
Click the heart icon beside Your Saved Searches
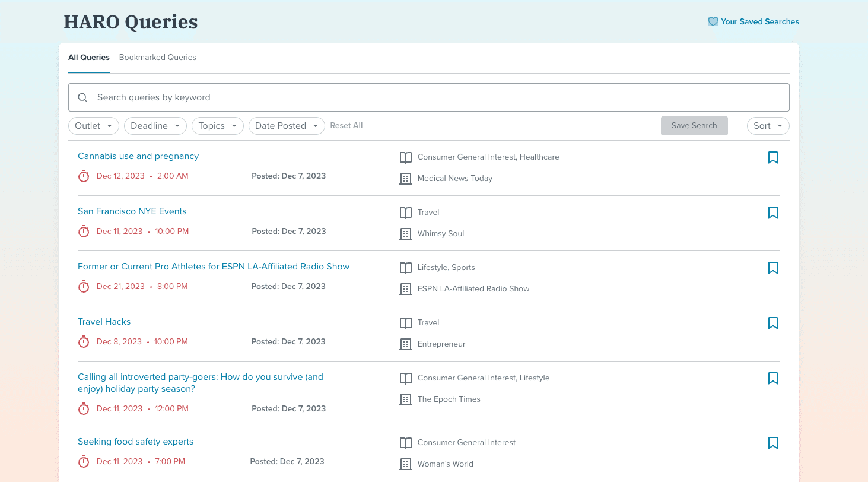click(x=713, y=22)
